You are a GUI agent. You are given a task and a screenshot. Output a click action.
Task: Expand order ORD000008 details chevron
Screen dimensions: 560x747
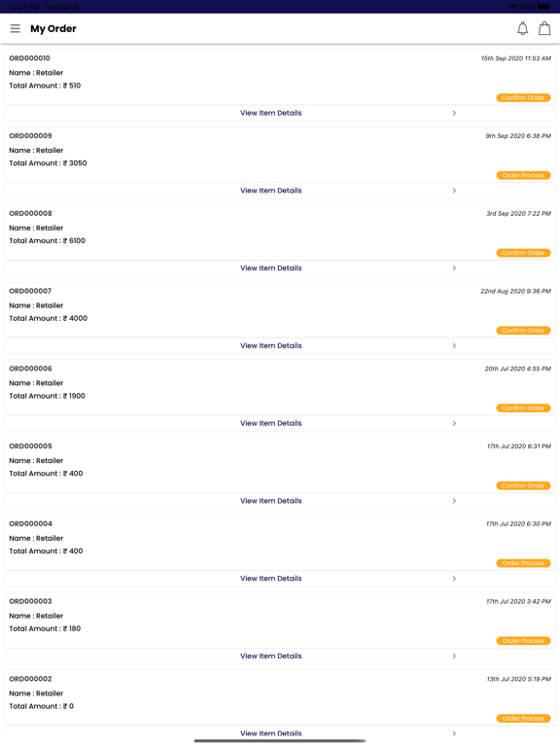[x=454, y=268]
